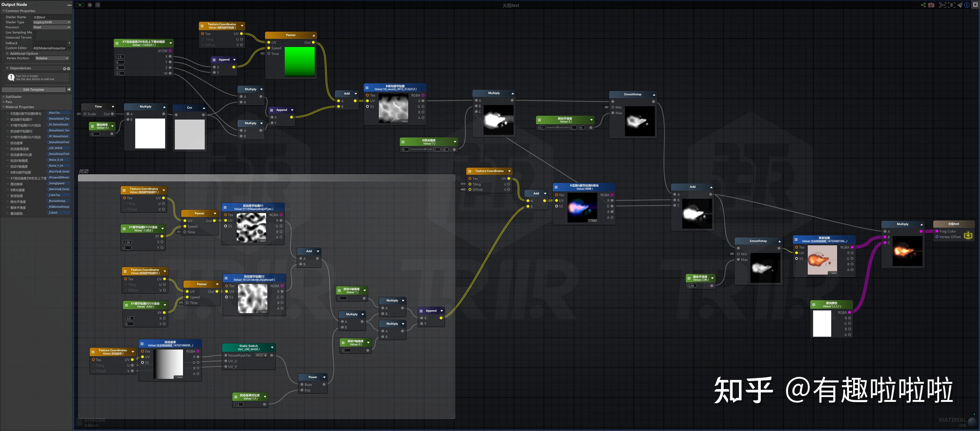Open the Precision Float dropdown
The image size is (980, 431).
51,27
